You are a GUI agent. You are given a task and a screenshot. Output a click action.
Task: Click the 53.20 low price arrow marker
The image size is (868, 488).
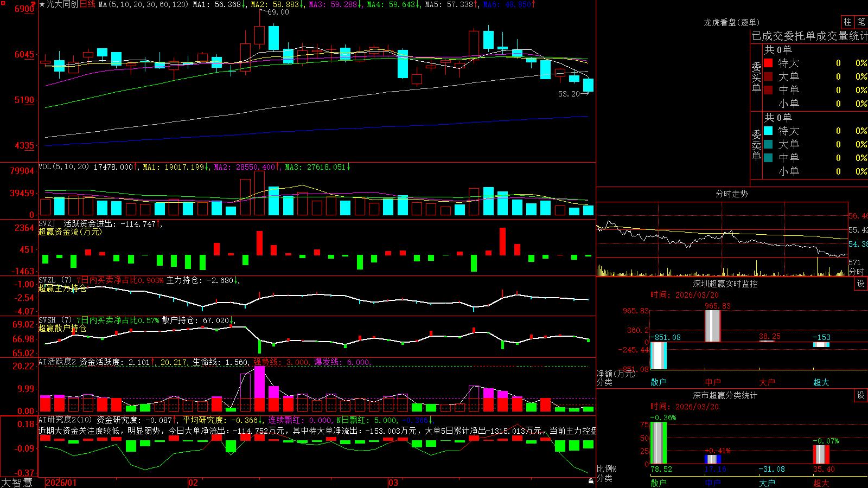[573, 94]
